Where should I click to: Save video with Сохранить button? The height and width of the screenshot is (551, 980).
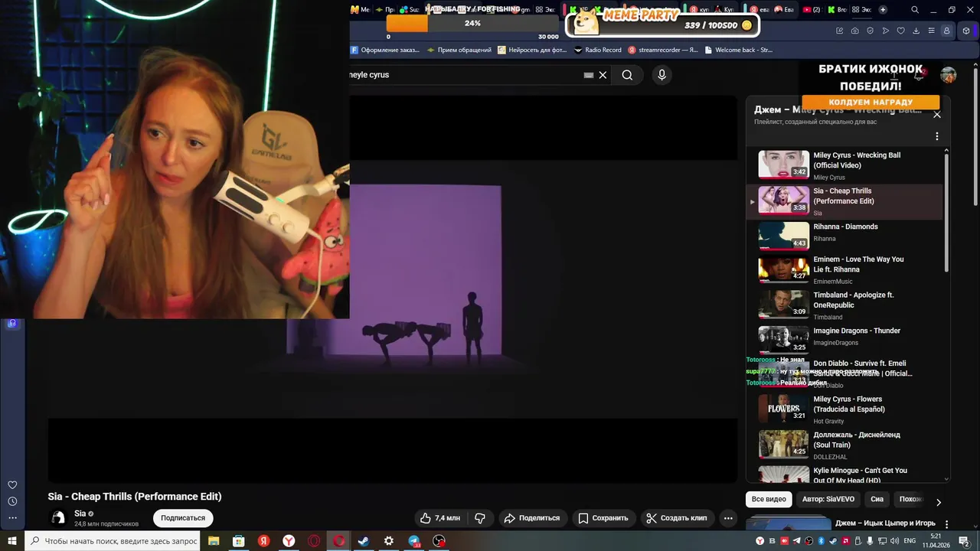tap(603, 518)
